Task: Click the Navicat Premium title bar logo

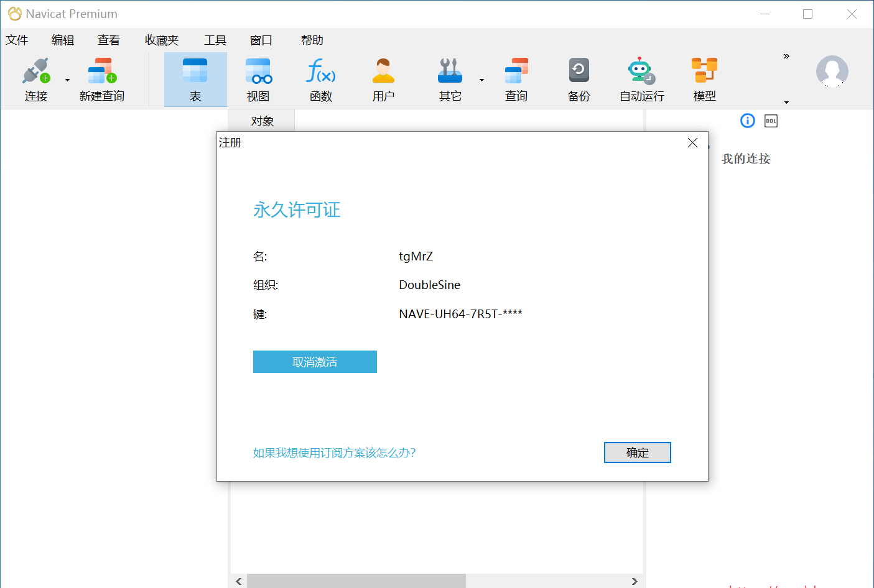Action: point(15,14)
